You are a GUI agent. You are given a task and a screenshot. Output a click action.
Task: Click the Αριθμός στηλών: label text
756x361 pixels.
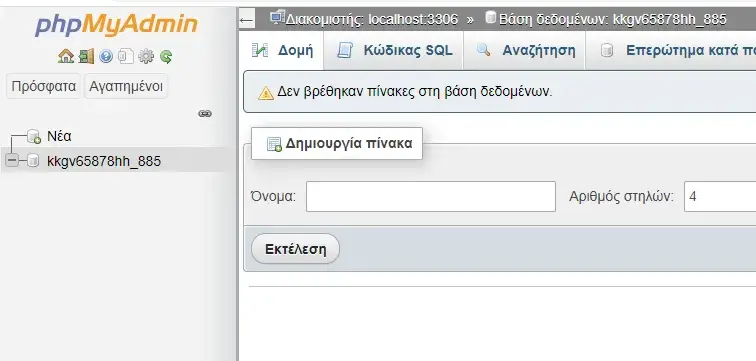click(621, 197)
